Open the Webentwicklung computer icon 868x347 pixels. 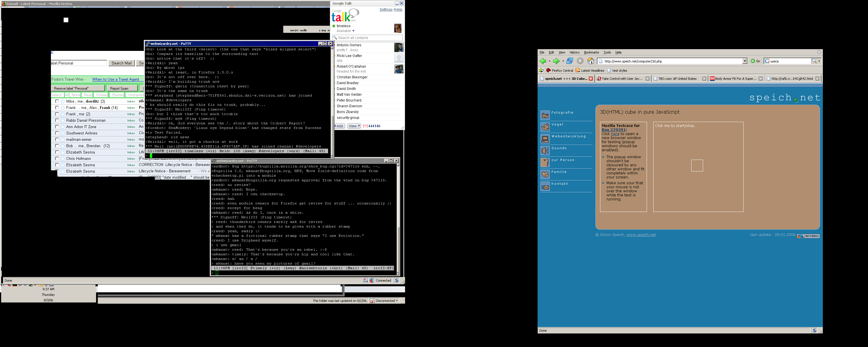(x=545, y=139)
